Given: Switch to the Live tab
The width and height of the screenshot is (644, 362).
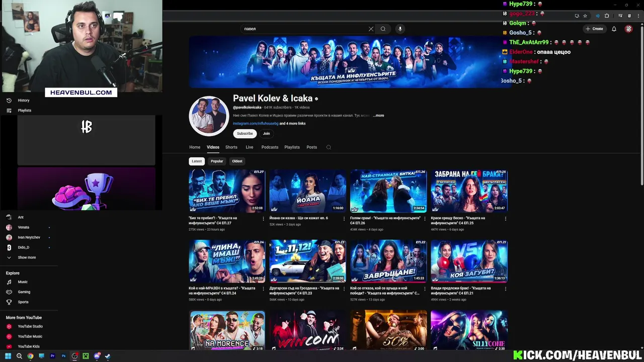Looking at the screenshot, I should pos(250,147).
